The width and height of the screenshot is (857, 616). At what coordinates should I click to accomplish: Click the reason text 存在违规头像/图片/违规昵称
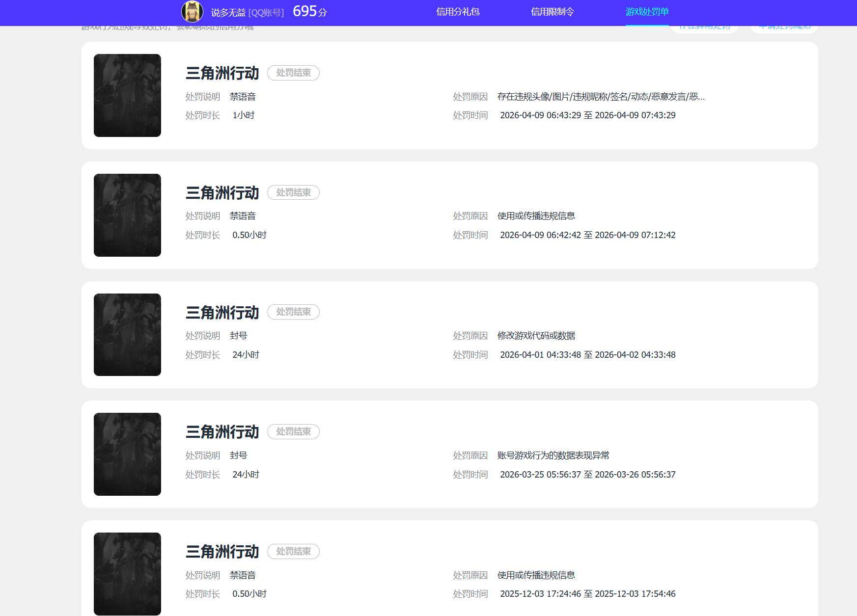tap(601, 97)
